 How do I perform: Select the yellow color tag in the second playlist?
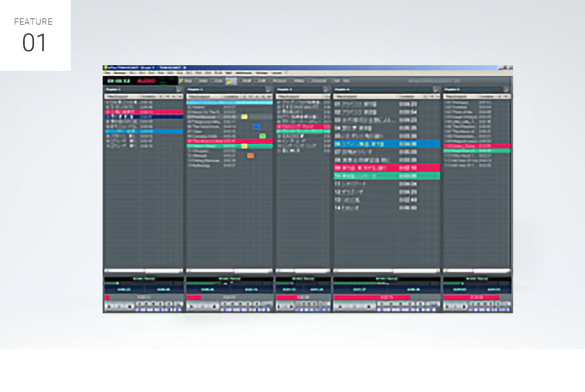pyautogui.click(x=244, y=117)
